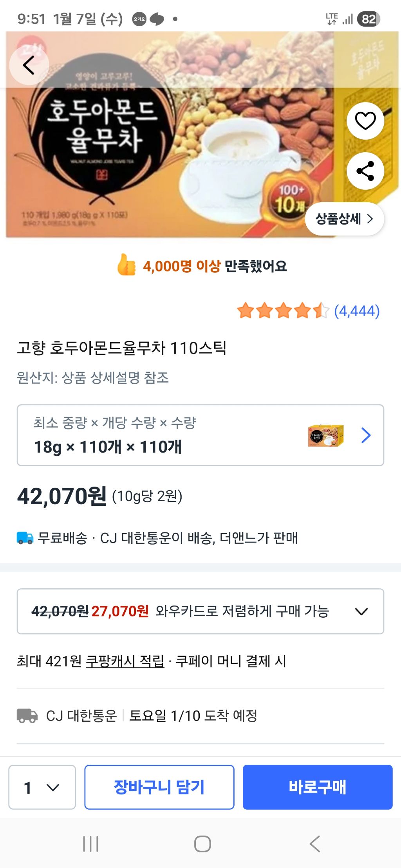Tap the thumbs-up satisfaction icon

point(126,265)
